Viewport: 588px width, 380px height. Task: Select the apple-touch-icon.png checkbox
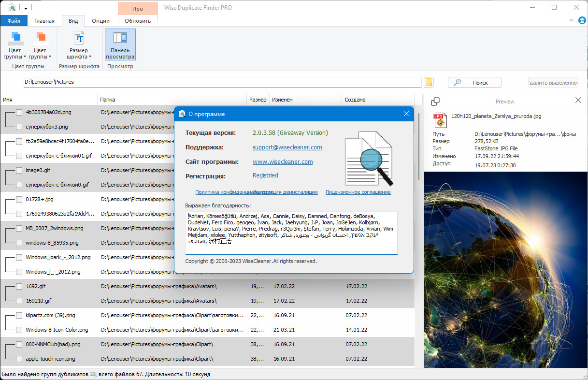[x=19, y=359]
